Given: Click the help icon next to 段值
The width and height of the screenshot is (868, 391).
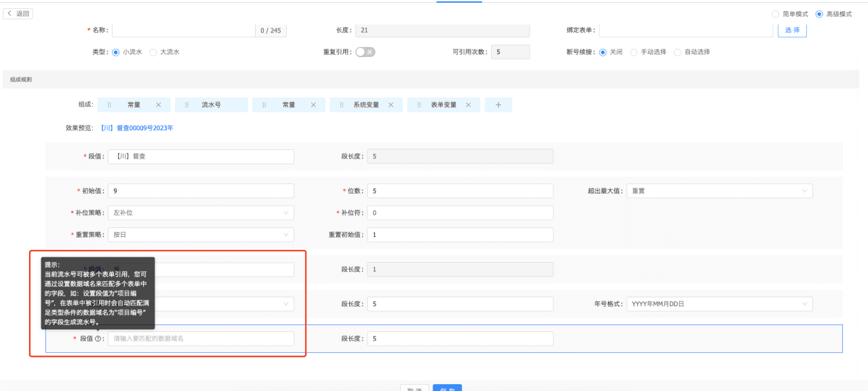Looking at the screenshot, I should pos(98,339).
